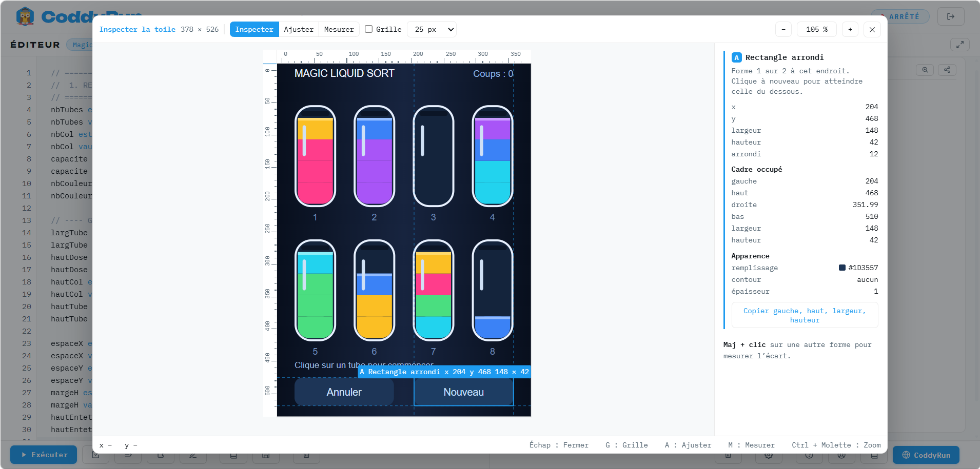Click the CoddyRun owl logo

point(25,16)
